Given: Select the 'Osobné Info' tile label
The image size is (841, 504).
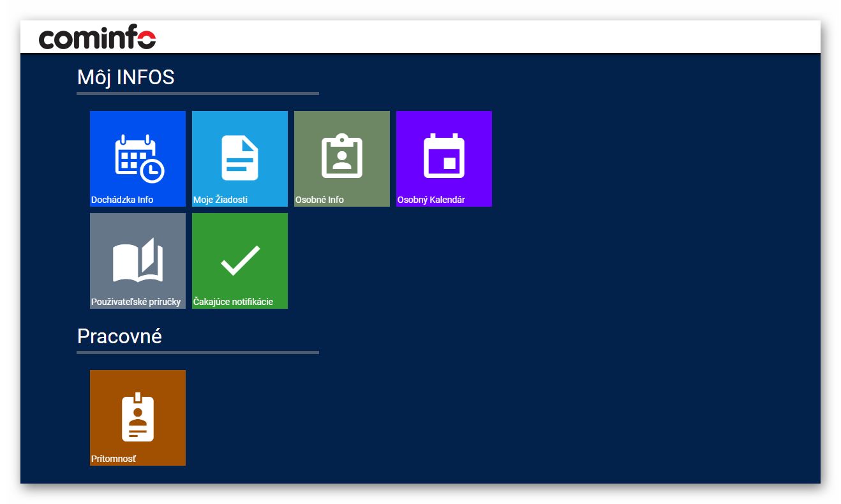Looking at the screenshot, I should tap(320, 200).
